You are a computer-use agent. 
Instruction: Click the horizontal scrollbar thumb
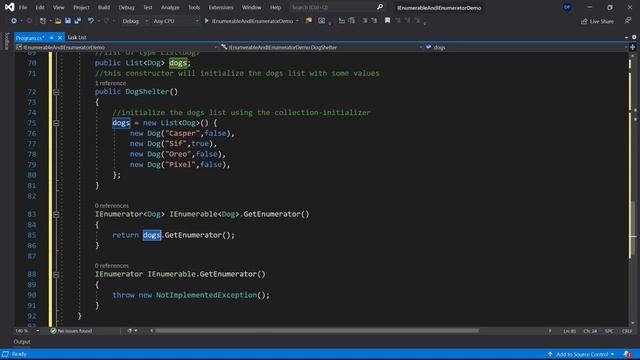[317, 331]
